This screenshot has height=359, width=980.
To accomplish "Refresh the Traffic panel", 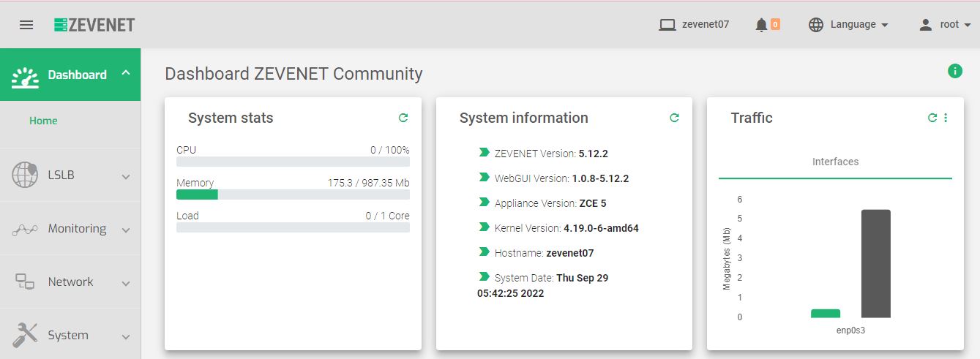I will [x=932, y=118].
